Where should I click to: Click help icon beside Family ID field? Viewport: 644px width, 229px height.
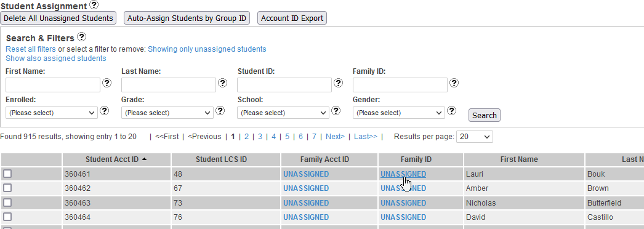point(454,83)
